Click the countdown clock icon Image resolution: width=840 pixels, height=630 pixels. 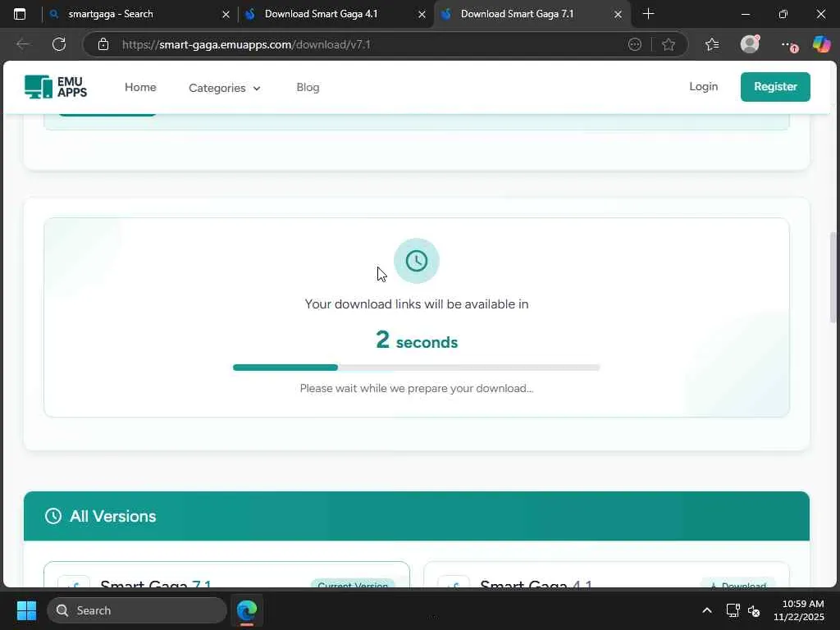tap(416, 261)
